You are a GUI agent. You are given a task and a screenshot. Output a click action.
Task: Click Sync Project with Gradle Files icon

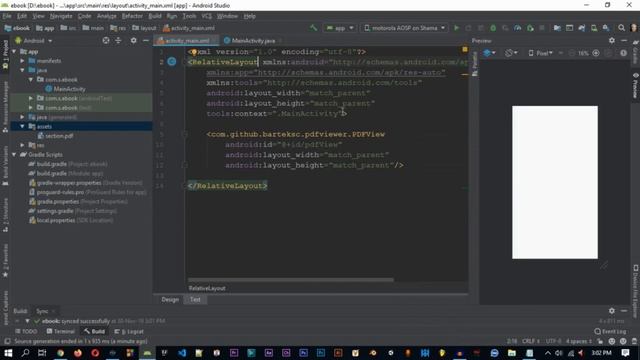click(x=582, y=28)
